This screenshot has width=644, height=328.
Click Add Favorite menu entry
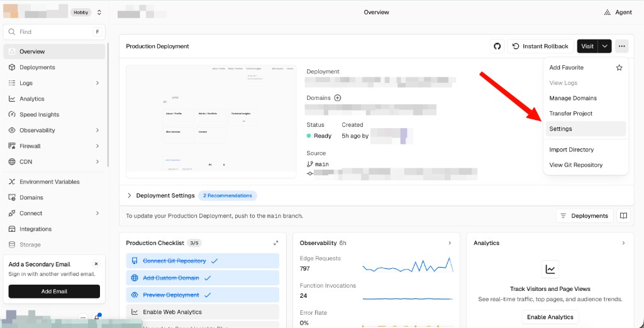pyautogui.click(x=586, y=68)
